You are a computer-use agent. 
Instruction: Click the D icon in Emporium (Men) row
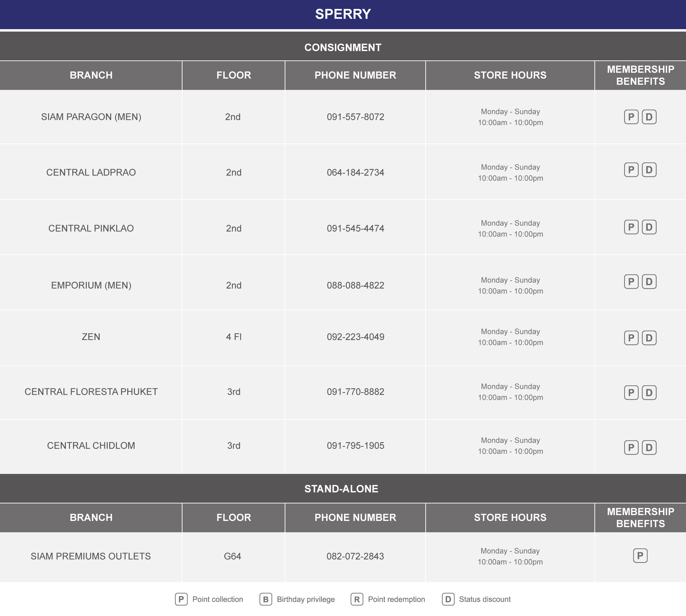click(x=649, y=282)
